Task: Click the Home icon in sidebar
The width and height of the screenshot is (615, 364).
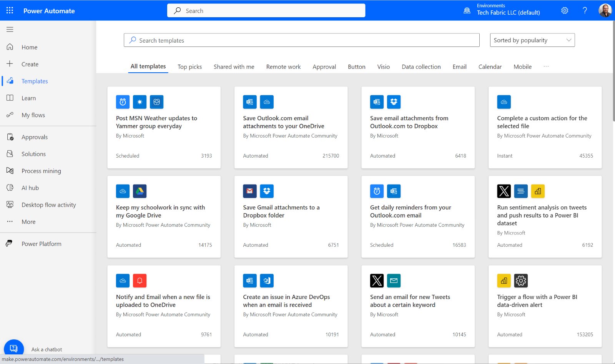Action: 10,47
